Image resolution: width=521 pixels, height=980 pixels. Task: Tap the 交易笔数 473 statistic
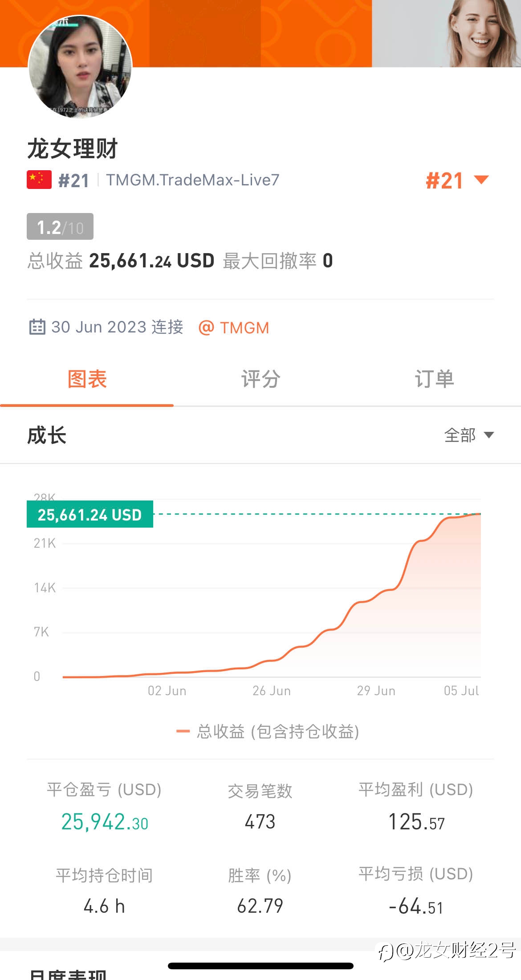[260, 807]
